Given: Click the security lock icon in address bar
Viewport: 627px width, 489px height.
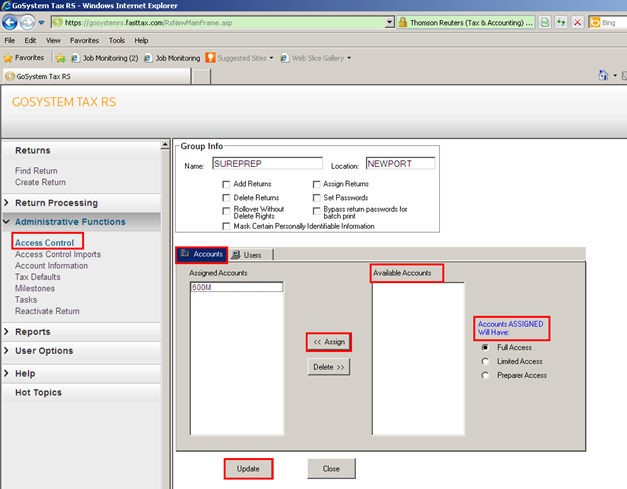Looking at the screenshot, I should (x=402, y=22).
